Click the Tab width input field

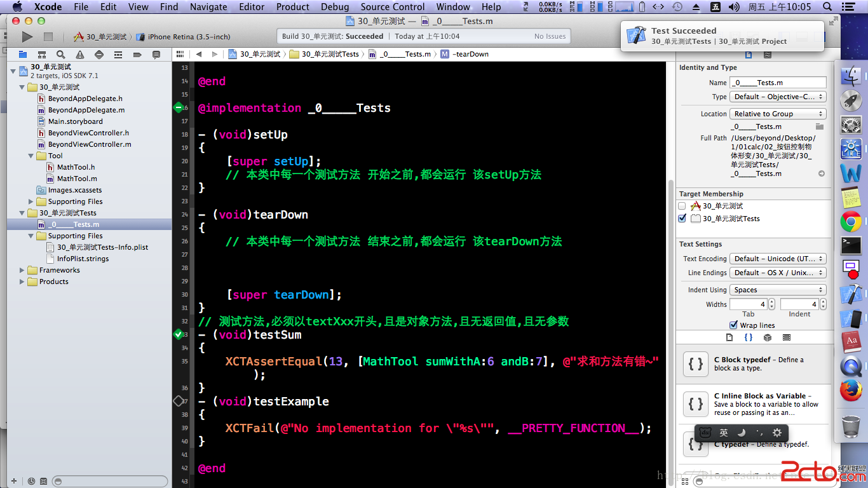[749, 304]
